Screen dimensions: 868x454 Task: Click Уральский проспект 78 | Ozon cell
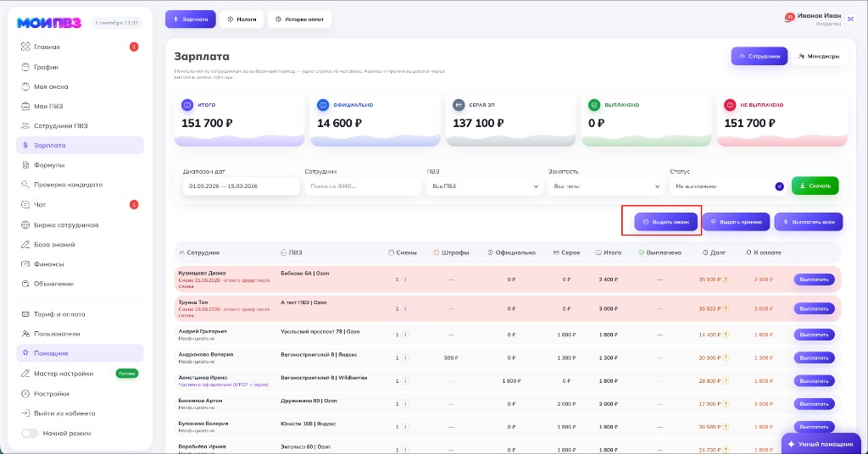pos(320,332)
